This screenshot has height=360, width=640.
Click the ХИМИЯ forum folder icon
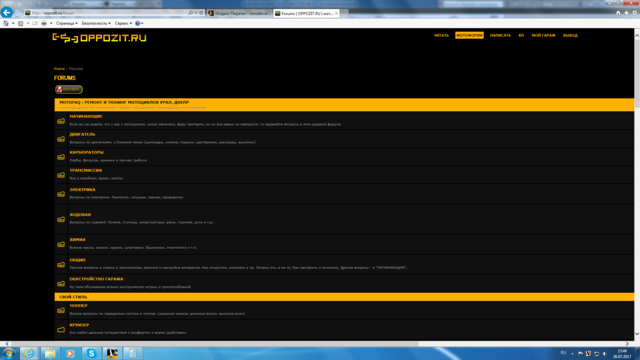coord(61,244)
